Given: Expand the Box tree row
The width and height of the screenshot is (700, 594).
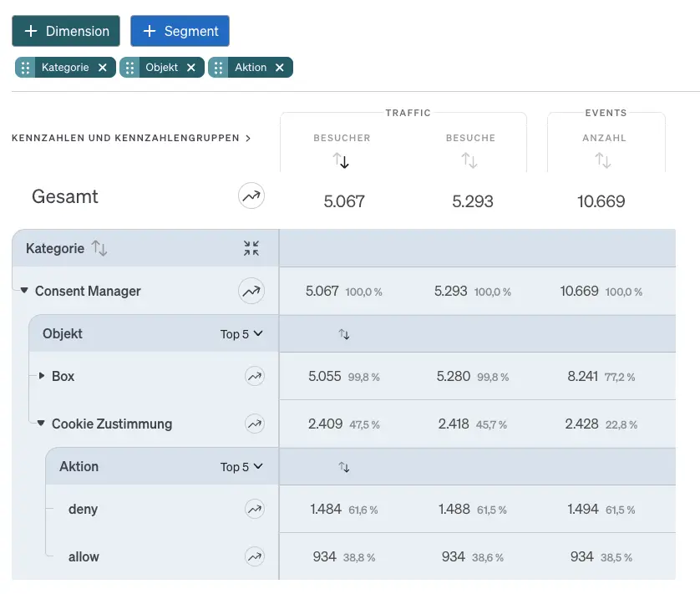Looking at the screenshot, I should coord(42,377).
